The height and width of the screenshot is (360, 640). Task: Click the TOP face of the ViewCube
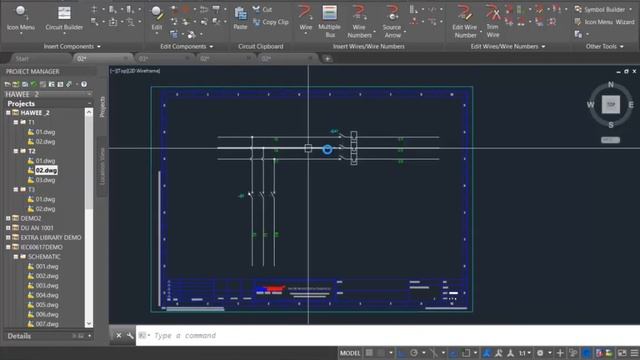click(611, 104)
